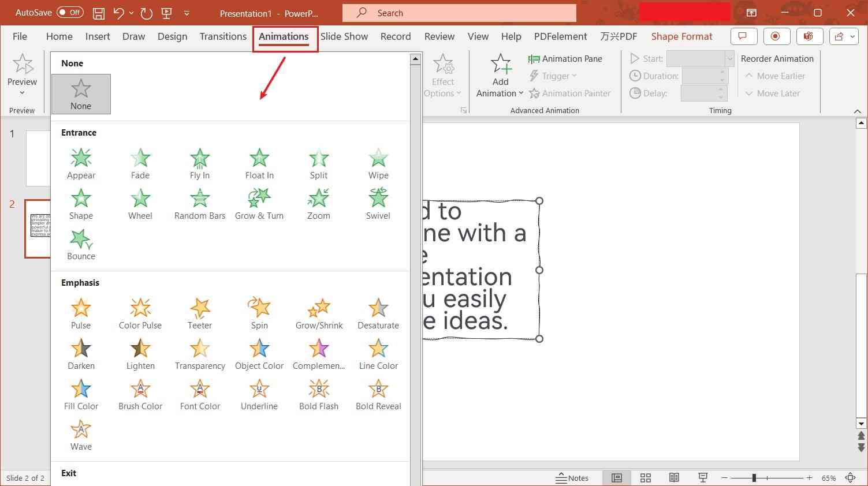Choose Random Bars animation
Viewport: 868px width, 486px height.
coord(200,204)
